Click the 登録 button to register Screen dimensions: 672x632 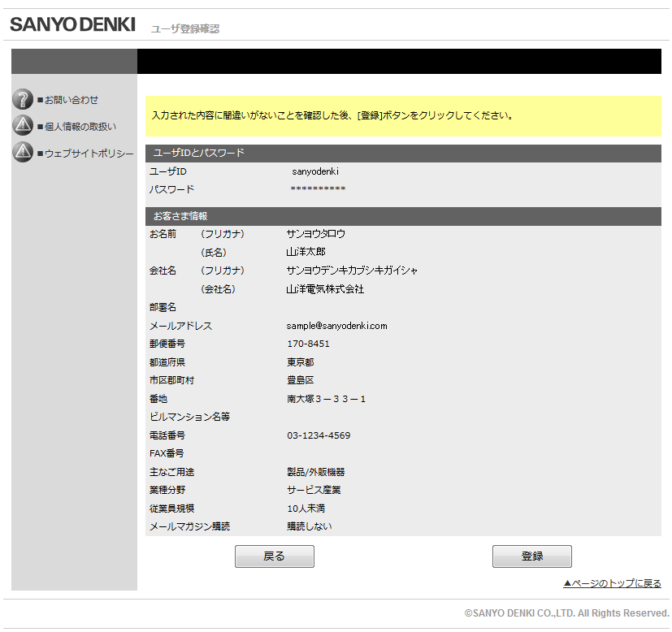coord(532,556)
